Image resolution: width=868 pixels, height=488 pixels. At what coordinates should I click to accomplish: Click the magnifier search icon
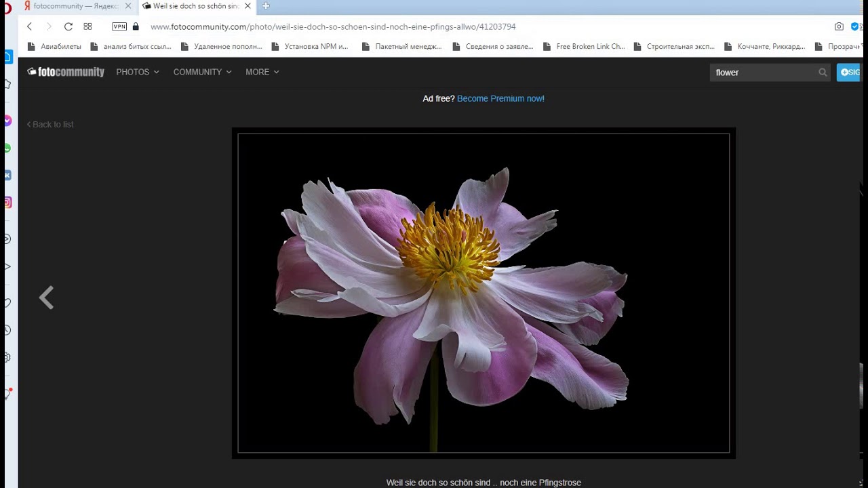tap(823, 73)
